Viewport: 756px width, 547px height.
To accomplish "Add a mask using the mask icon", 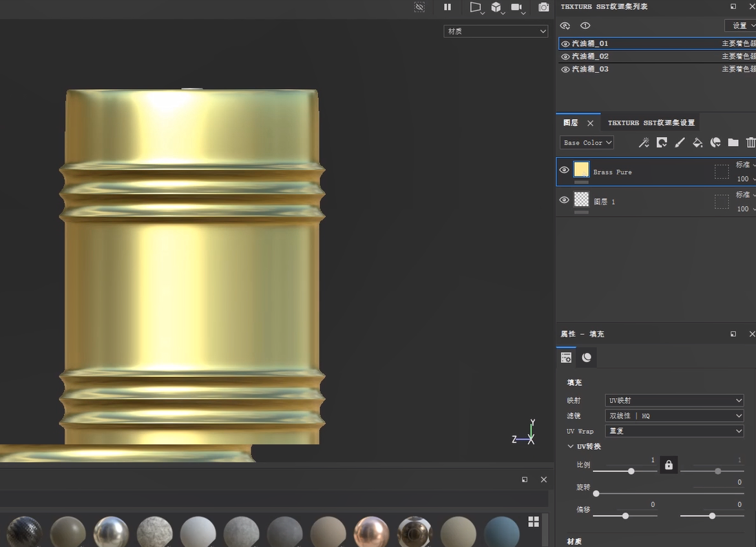I will [x=662, y=143].
